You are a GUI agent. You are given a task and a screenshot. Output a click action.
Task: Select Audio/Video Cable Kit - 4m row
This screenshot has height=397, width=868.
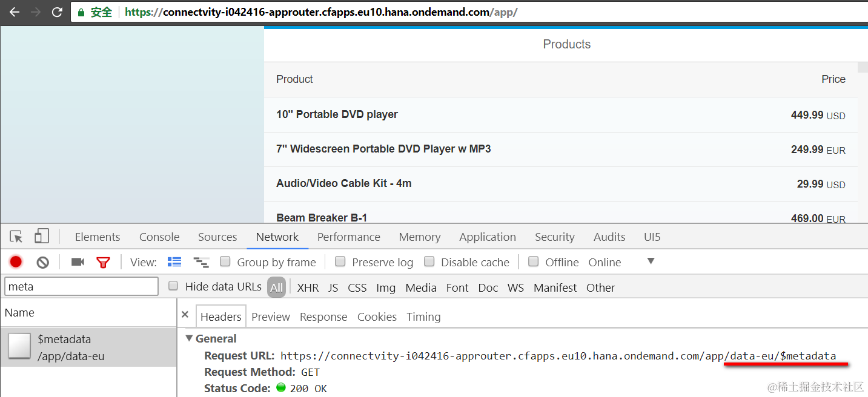pos(560,183)
